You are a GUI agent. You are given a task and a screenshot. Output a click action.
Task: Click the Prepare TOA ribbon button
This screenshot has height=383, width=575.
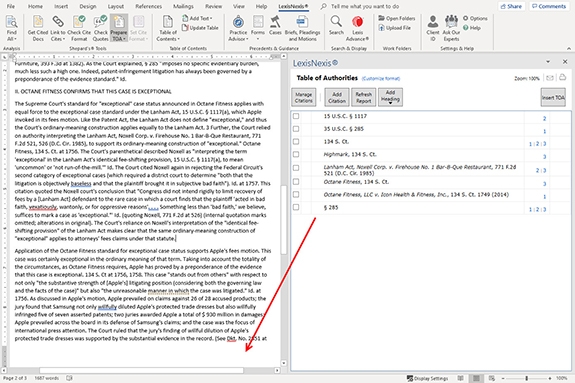tap(118, 28)
